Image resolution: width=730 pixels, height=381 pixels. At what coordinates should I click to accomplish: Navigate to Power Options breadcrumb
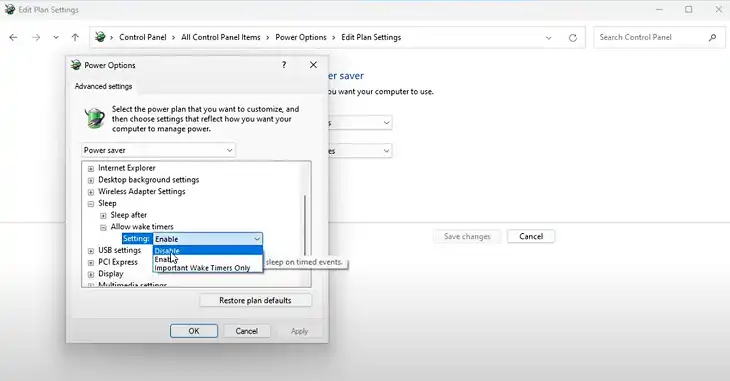tap(301, 37)
